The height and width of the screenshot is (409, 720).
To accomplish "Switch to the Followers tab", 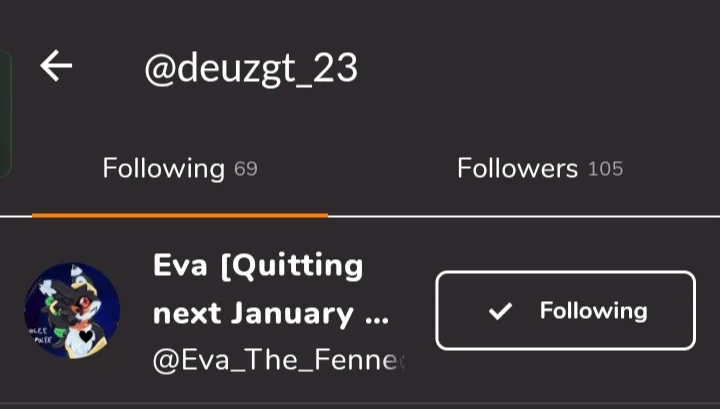I will (539, 168).
